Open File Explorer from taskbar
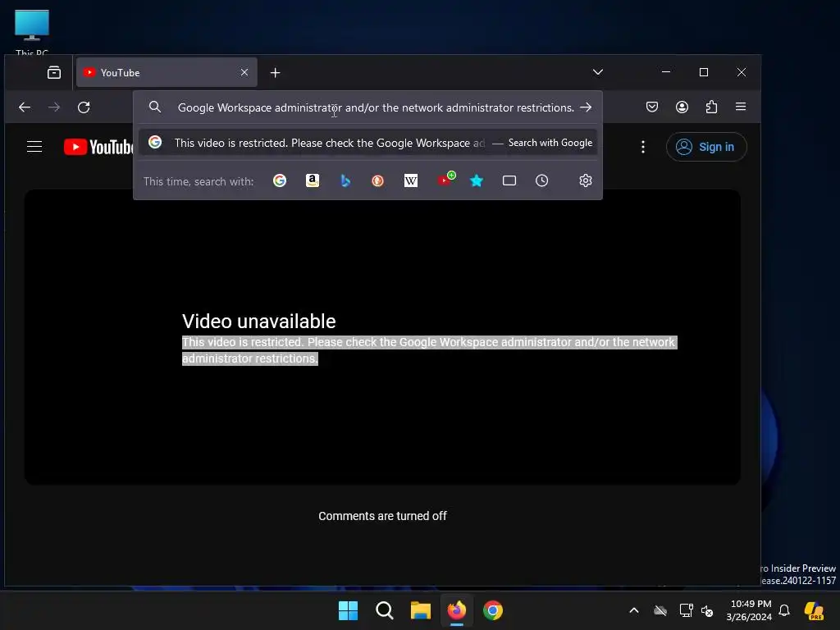The height and width of the screenshot is (630, 840). [421, 610]
